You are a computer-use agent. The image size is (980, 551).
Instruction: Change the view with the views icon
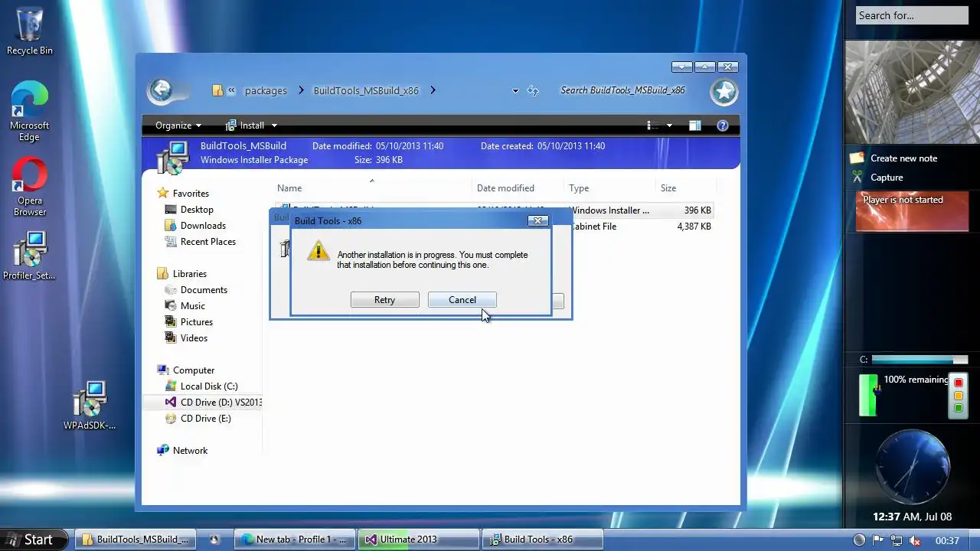coord(652,126)
